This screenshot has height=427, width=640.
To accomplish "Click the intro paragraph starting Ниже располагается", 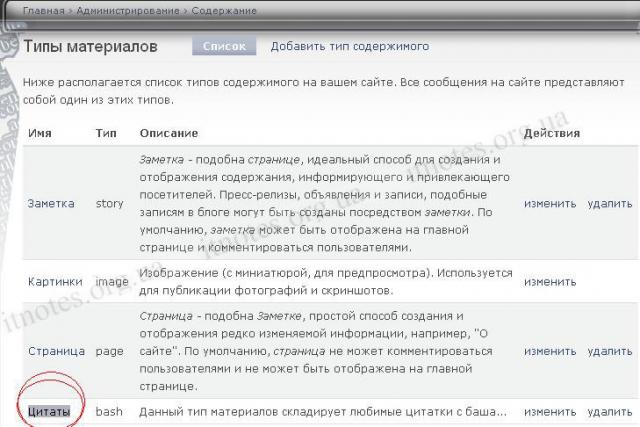I will click(x=324, y=91).
